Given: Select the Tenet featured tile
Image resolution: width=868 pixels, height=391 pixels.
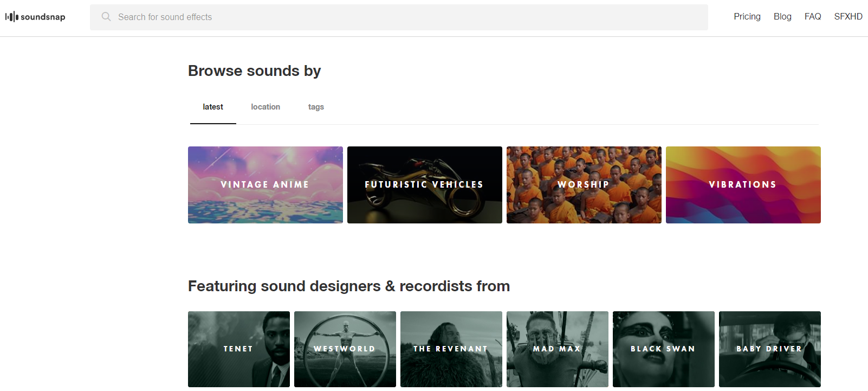Looking at the screenshot, I should (x=238, y=349).
